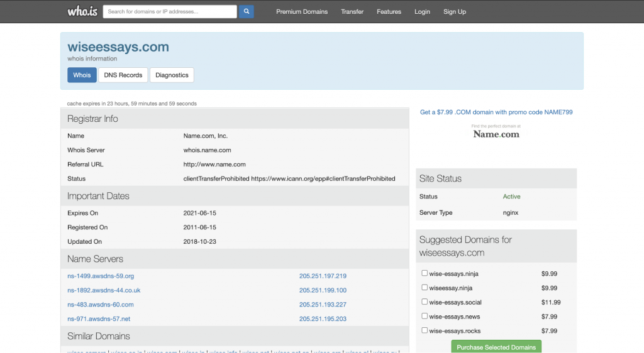Image resolution: width=644 pixels, height=353 pixels.
Task: Open name server ns-1499.awsdns-59.org
Action: click(x=101, y=276)
